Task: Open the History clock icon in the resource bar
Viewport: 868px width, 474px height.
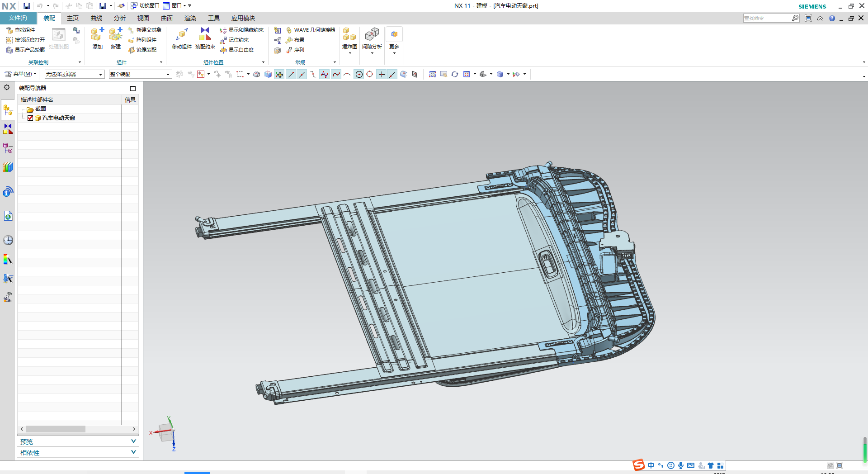Action: tap(8, 240)
